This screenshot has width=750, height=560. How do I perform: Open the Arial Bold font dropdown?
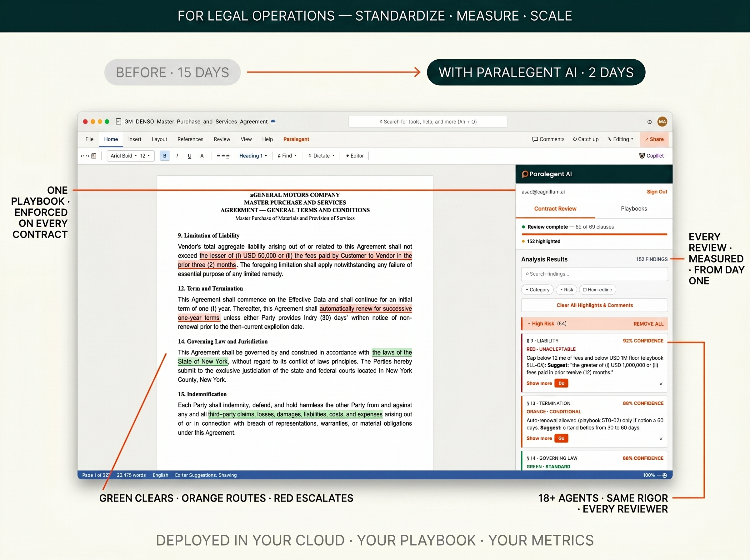[x=124, y=156]
